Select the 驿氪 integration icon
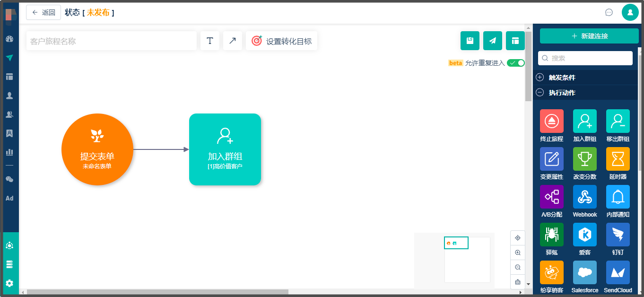 [552, 235]
